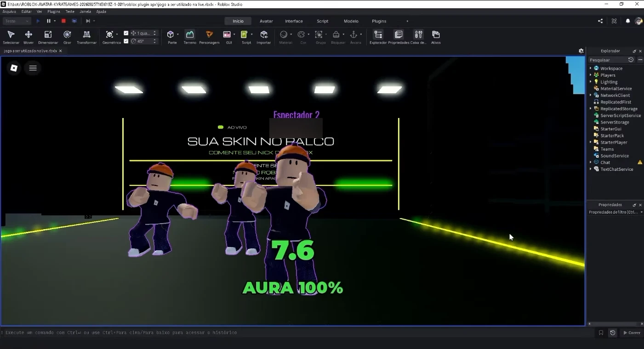Click the Explorer history filter icon
Screen dimensions: 644x349
click(x=631, y=60)
